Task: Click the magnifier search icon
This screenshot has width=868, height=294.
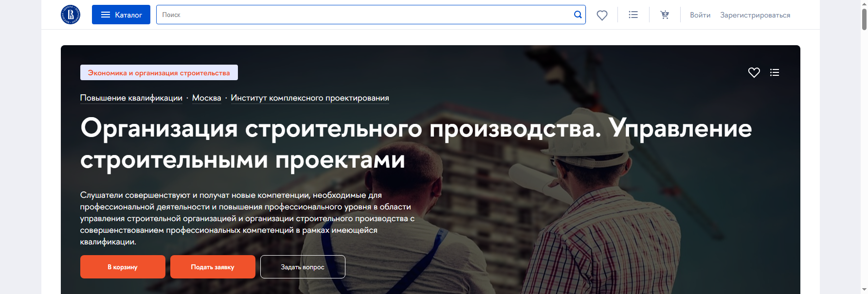Action: [578, 15]
